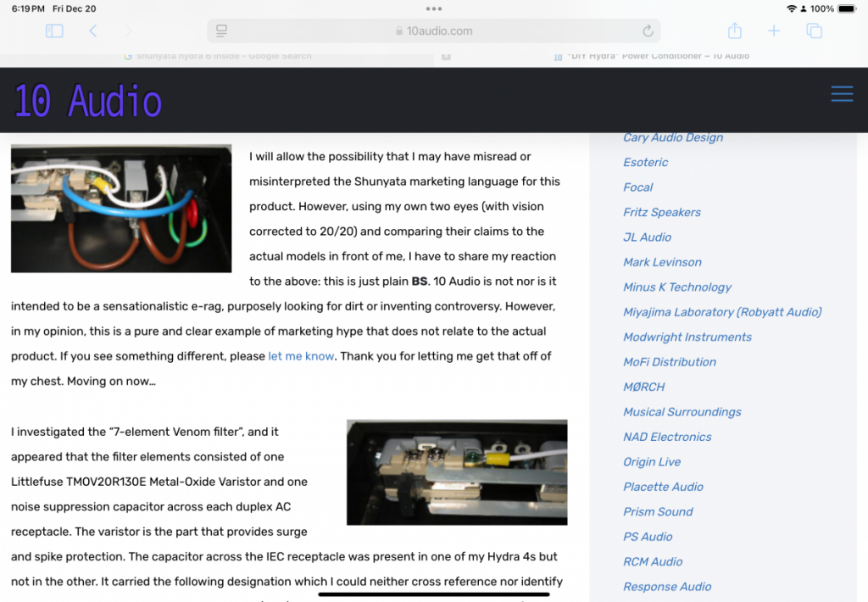Open the Miyajima Laboratory (Robyatt Audio) link
Screen dimensions: 868x602
pyautogui.click(x=722, y=312)
